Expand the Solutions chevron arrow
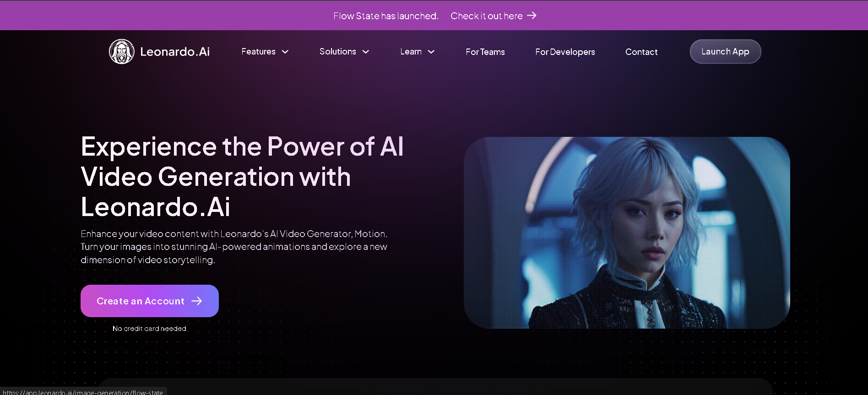 pos(366,52)
